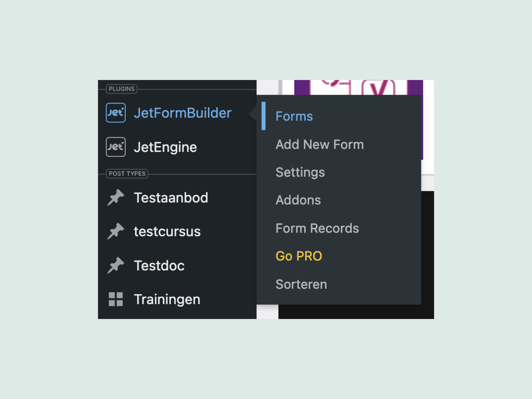Open JetFormBuilder Settings
532x399 pixels.
click(300, 172)
